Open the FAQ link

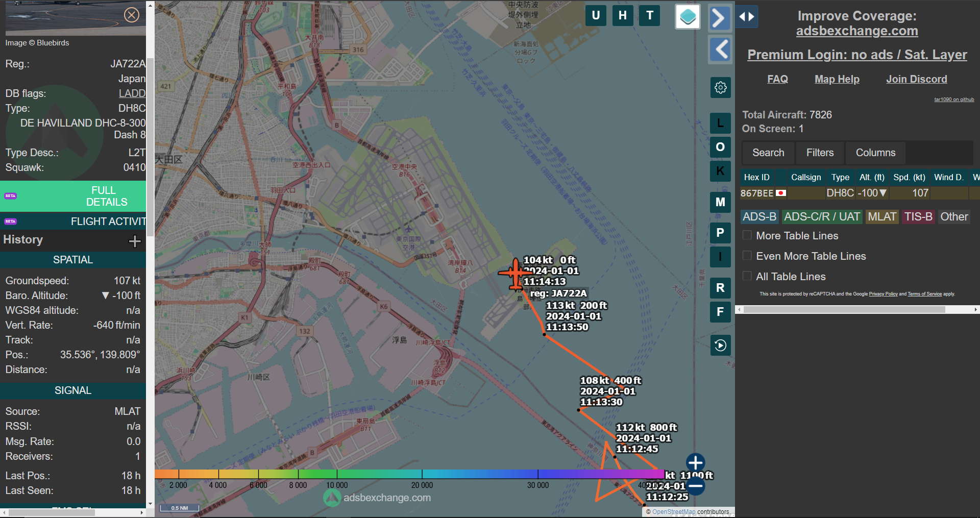coord(777,79)
